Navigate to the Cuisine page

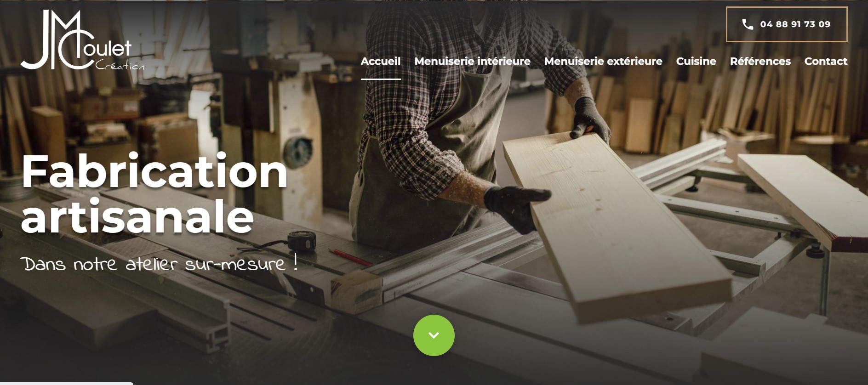(x=696, y=61)
